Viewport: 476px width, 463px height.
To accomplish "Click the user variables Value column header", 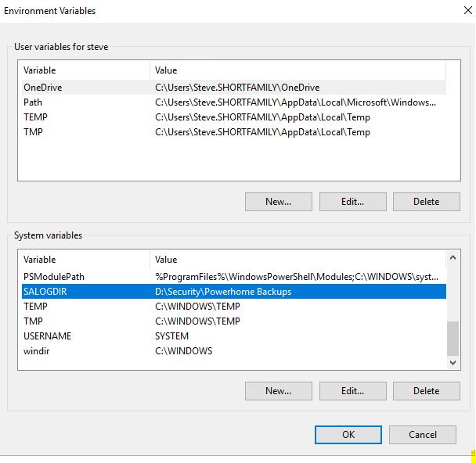I will (297, 70).
